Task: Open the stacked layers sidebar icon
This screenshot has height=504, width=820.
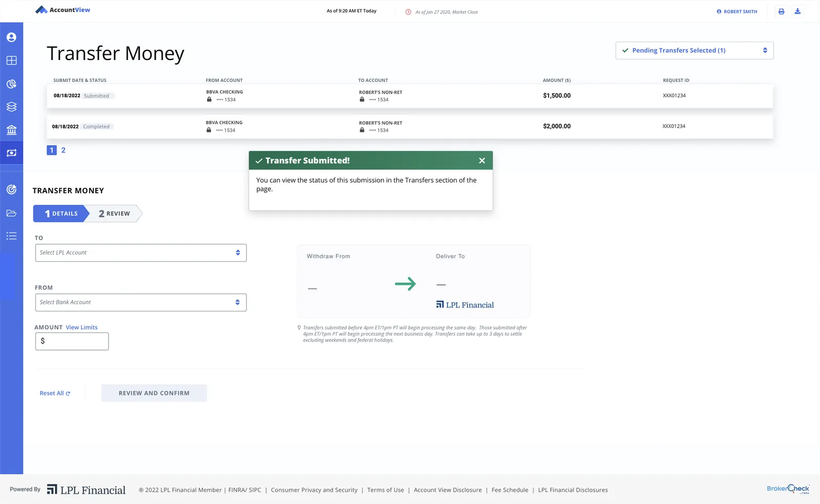Action: (x=11, y=107)
